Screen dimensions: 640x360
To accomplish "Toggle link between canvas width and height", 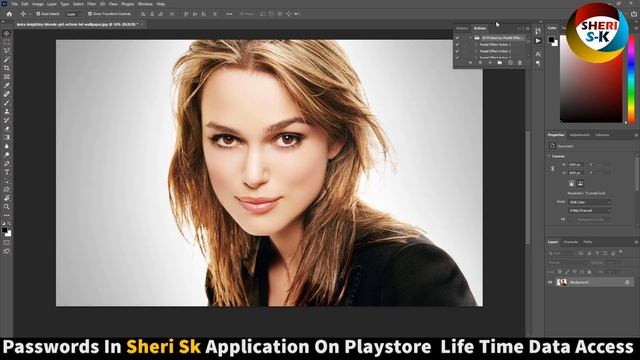I will point(552,168).
